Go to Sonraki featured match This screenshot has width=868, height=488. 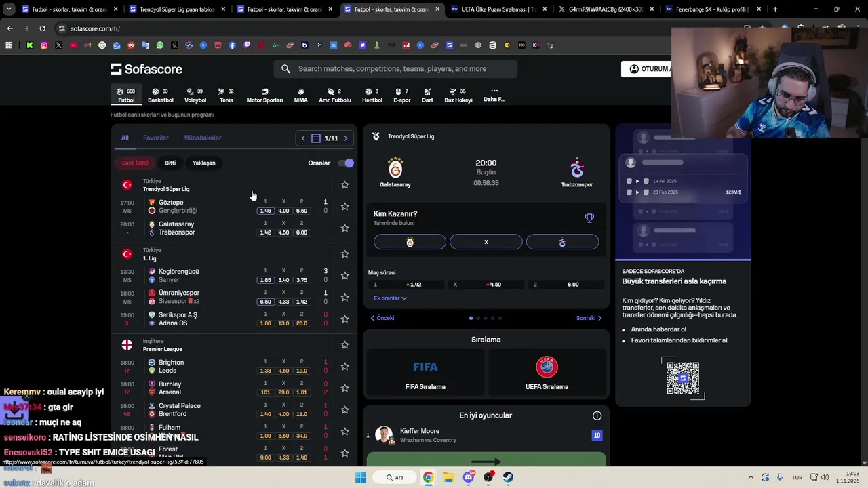point(589,318)
